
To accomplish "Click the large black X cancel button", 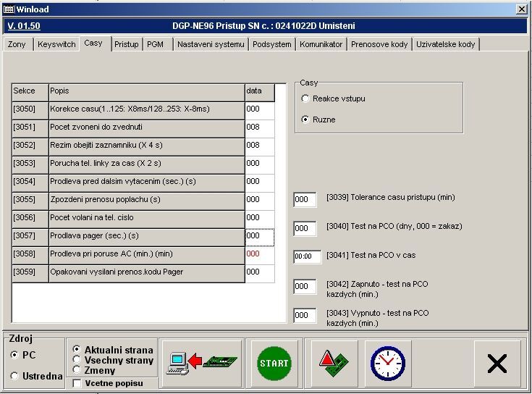I will (497, 363).
